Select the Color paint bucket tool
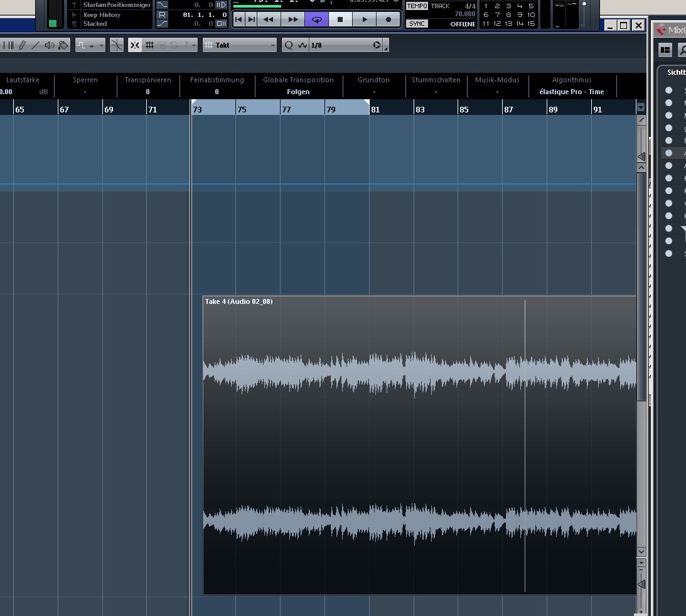 (x=63, y=45)
